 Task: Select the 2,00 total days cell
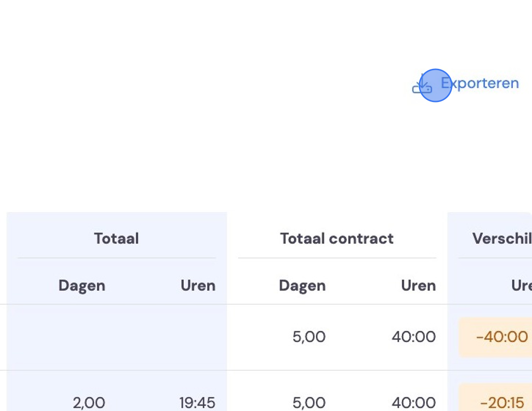pyautogui.click(x=89, y=402)
